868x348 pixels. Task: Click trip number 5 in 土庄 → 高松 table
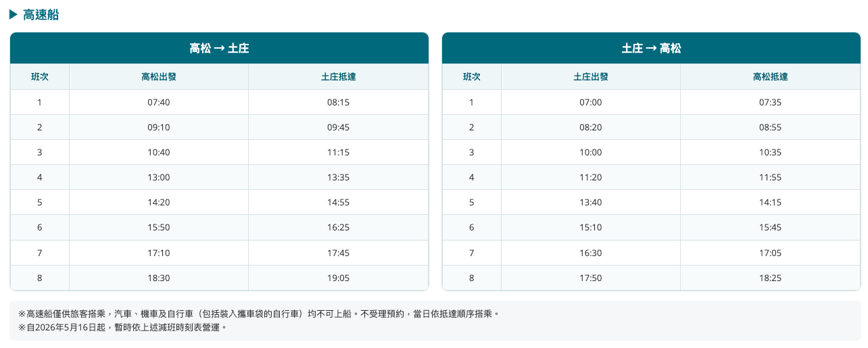click(x=472, y=202)
